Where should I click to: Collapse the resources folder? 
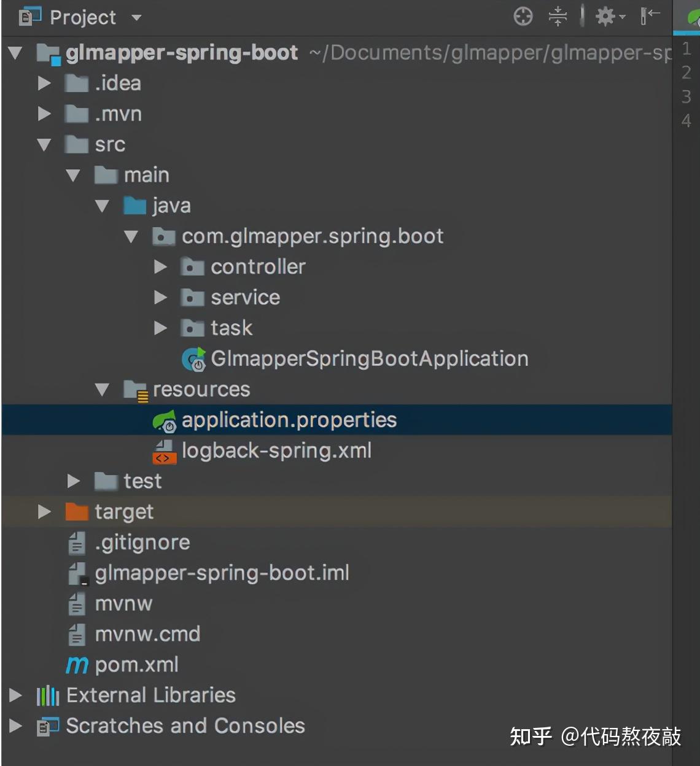click(x=102, y=390)
